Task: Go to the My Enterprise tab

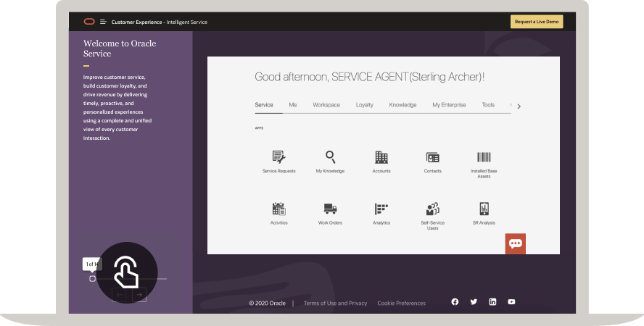Action: (x=449, y=105)
